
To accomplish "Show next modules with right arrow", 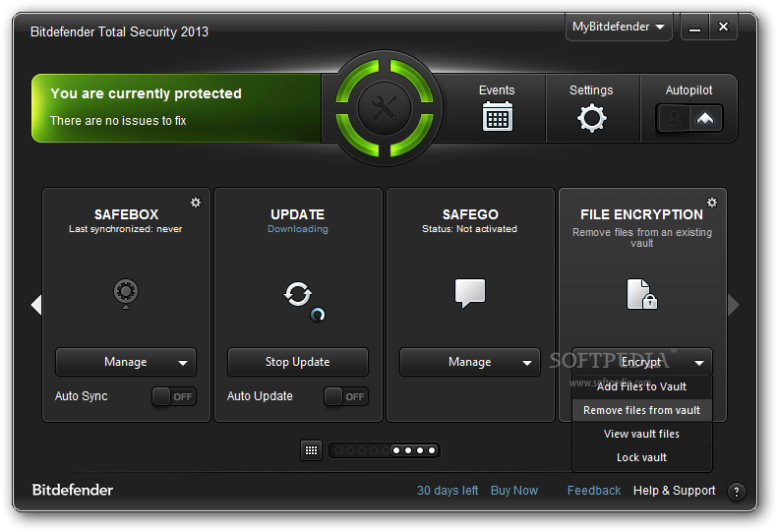I will [734, 305].
